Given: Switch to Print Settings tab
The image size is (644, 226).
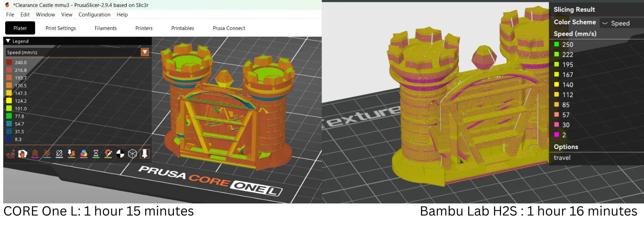Looking at the screenshot, I should (x=61, y=28).
